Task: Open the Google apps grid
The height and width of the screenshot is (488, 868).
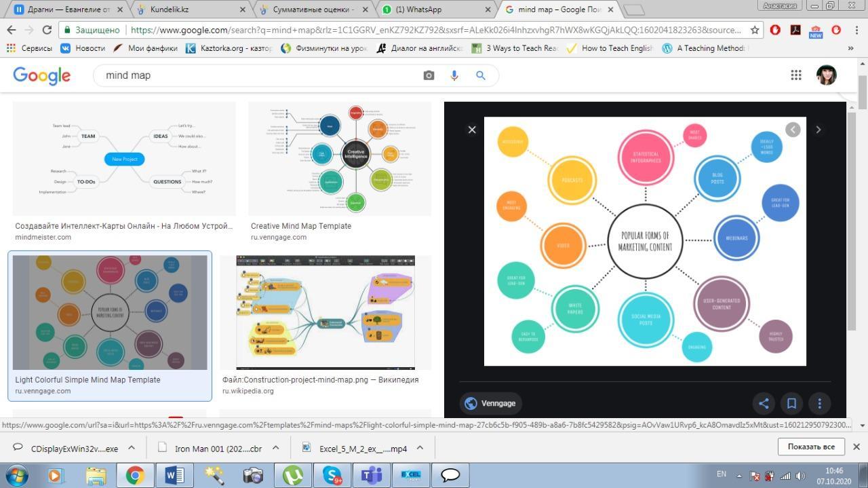Action: [x=796, y=75]
